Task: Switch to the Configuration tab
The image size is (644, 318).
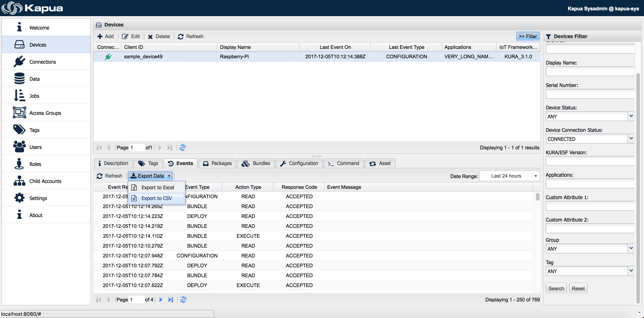Action: 299,163
